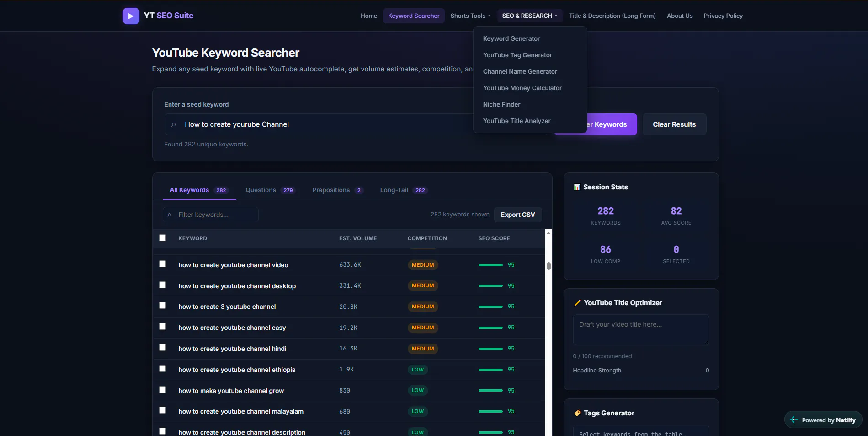Check 'how to create youtube channel hindi' row

tap(162, 348)
